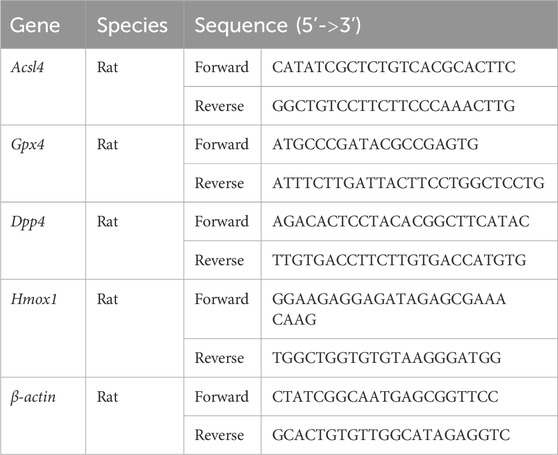Screen dimensions: 558x455
Task: Click the Acsl4 forward sequence CATATCGCTCTGTCACGCACTTC
Action: point(394,67)
